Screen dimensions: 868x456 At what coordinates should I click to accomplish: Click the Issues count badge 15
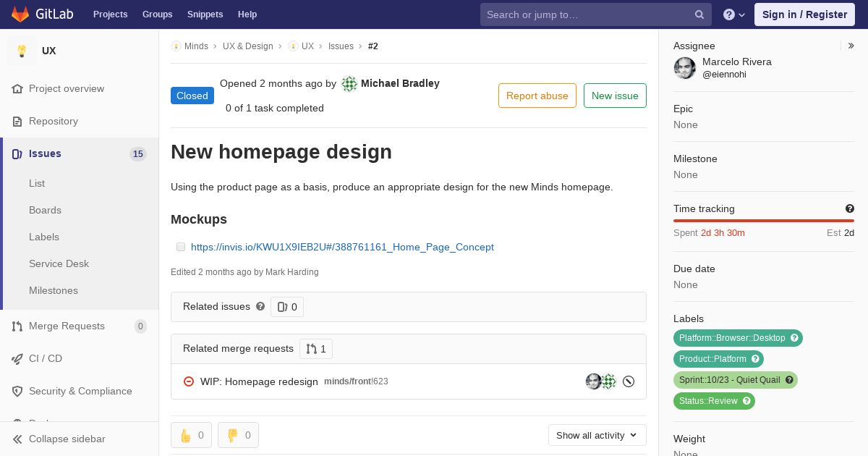(138, 153)
